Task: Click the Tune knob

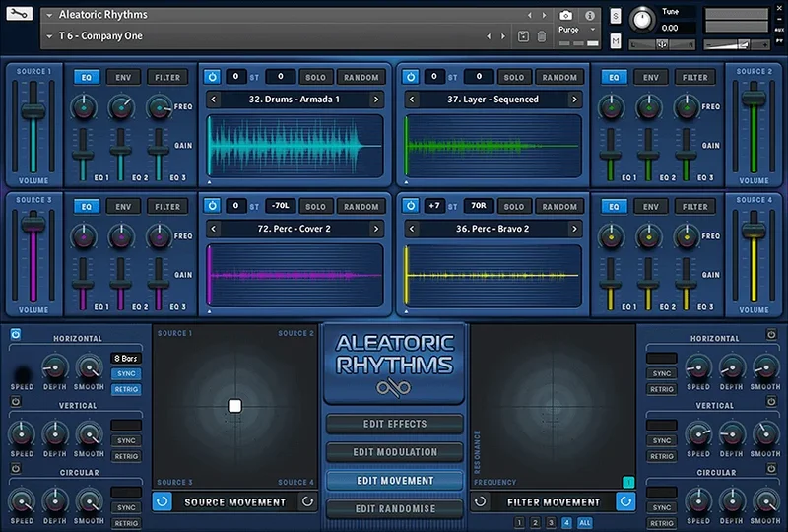Action: 642,20
